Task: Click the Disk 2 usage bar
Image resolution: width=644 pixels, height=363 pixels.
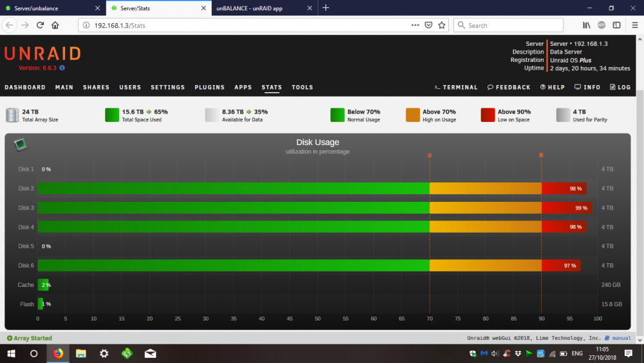Action: click(312, 188)
